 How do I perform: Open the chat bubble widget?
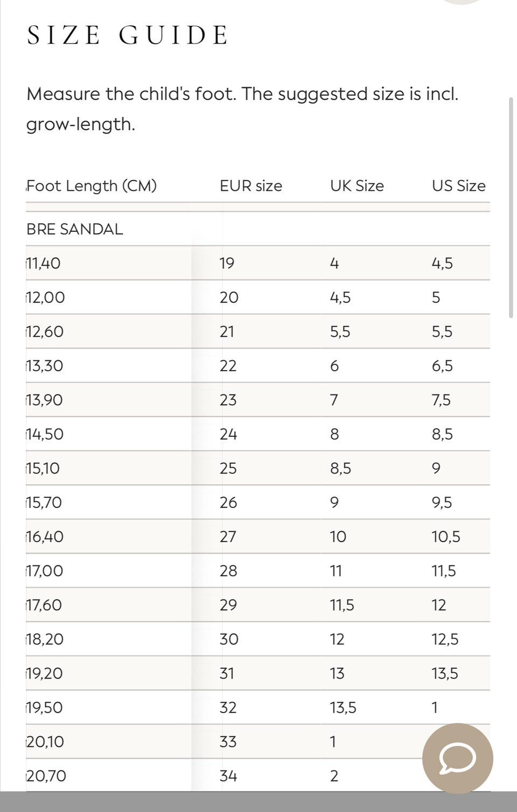pos(457,758)
